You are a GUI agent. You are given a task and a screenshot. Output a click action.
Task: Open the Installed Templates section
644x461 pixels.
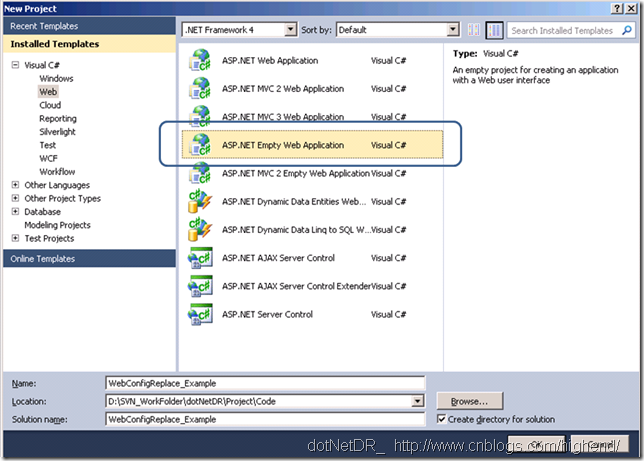(90, 44)
